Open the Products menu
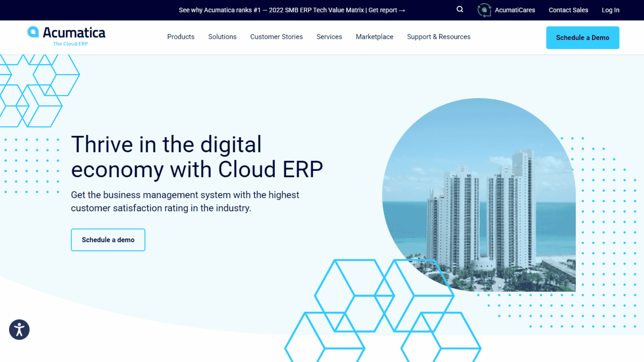This screenshot has height=362, width=644. tap(181, 37)
